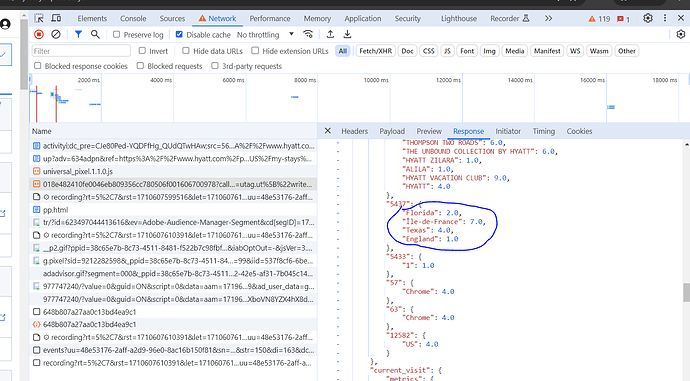Open DevTools settings gear at top
Viewport: 690px width, 381px height.
point(648,18)
